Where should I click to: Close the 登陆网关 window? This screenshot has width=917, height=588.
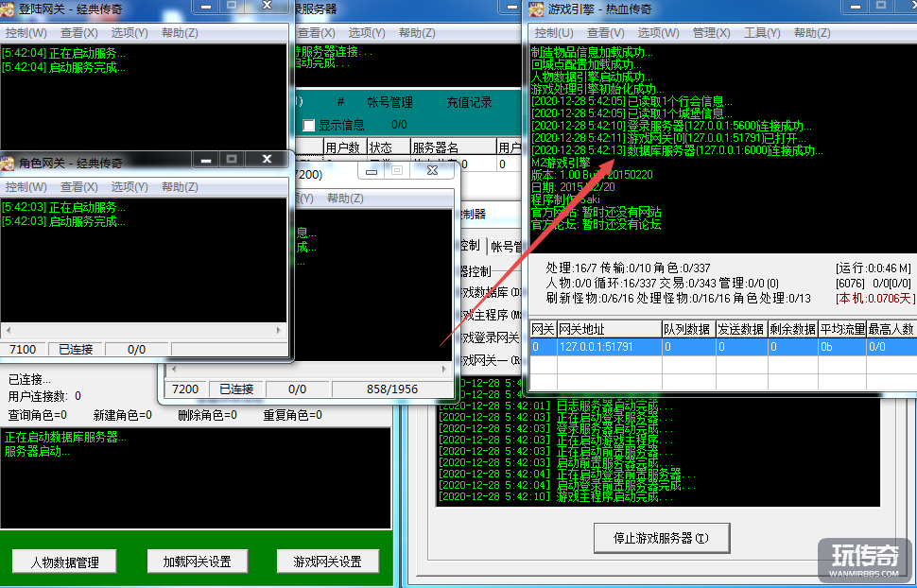coord(268,6)
